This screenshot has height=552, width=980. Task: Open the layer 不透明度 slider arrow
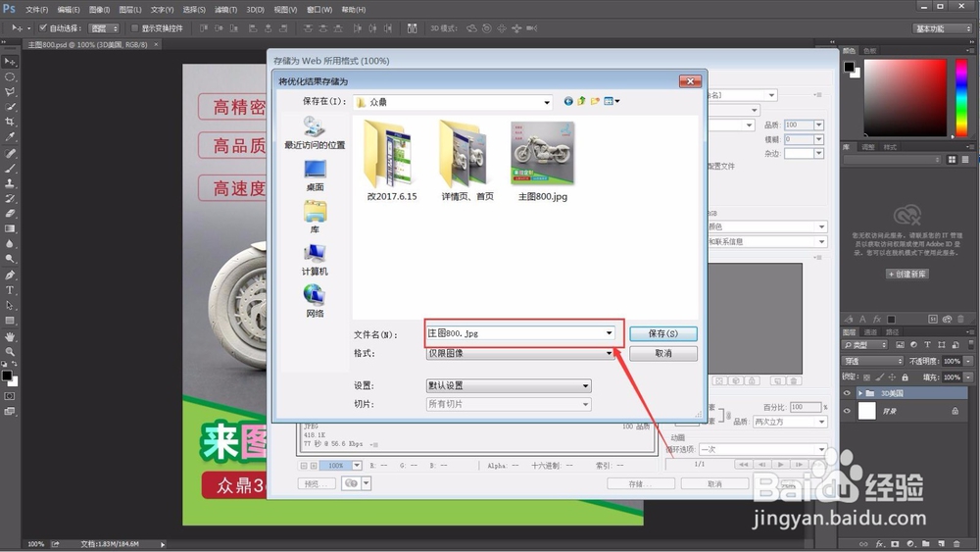[968, 362]
